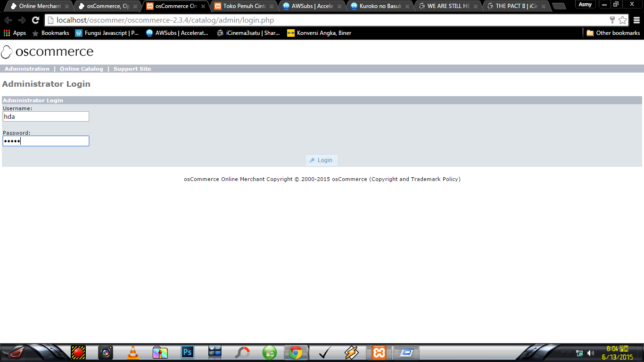The image size is (644, 362).
Task: Open the red circular arc app in taskbar
Action: pyautogui.click(x=242, y=353)
